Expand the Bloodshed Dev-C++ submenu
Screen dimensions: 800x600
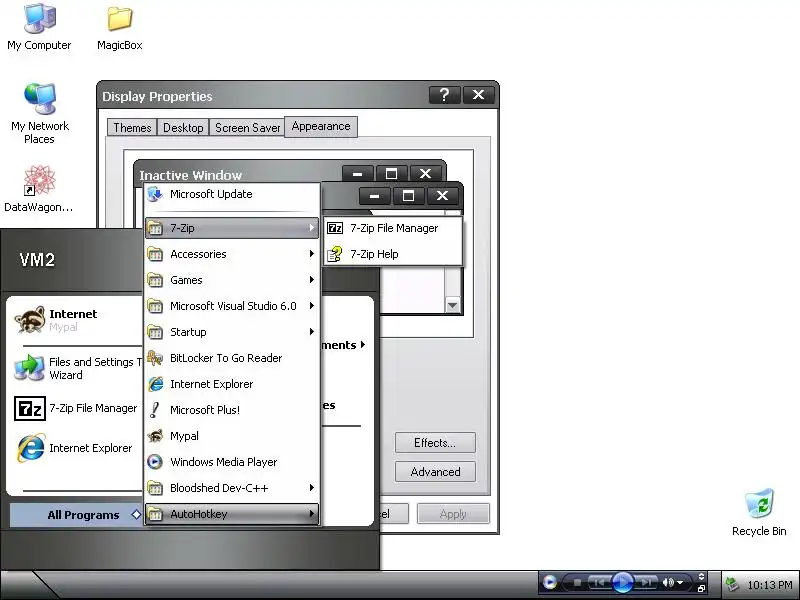point(232,488)
